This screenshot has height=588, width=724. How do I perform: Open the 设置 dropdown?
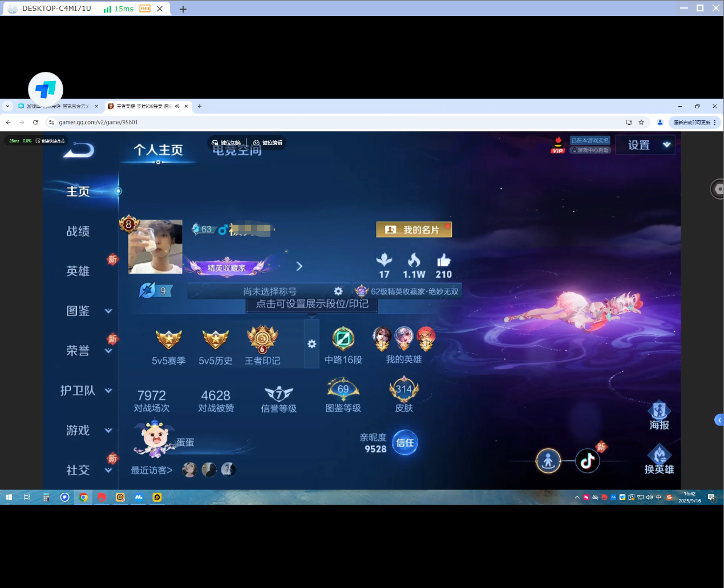(645, 145)
